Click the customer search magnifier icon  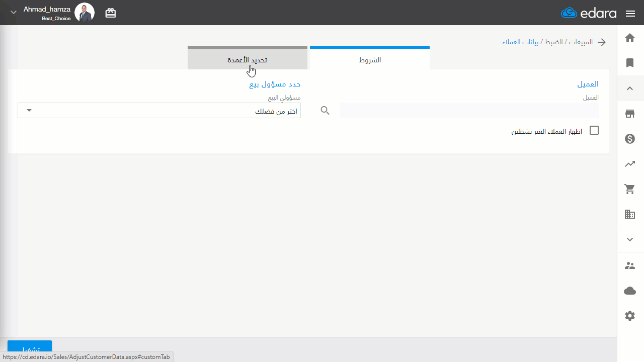tap(325, 111)
